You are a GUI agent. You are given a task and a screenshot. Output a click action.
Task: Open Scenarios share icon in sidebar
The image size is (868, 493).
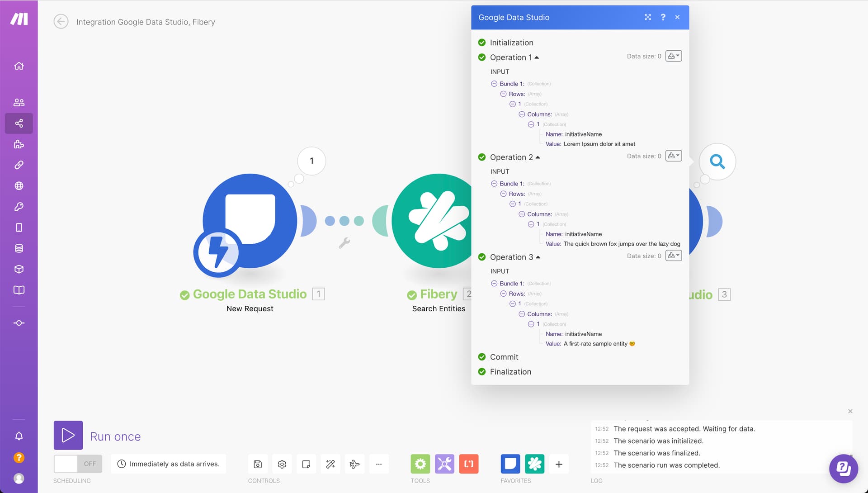tap(19, 123)
